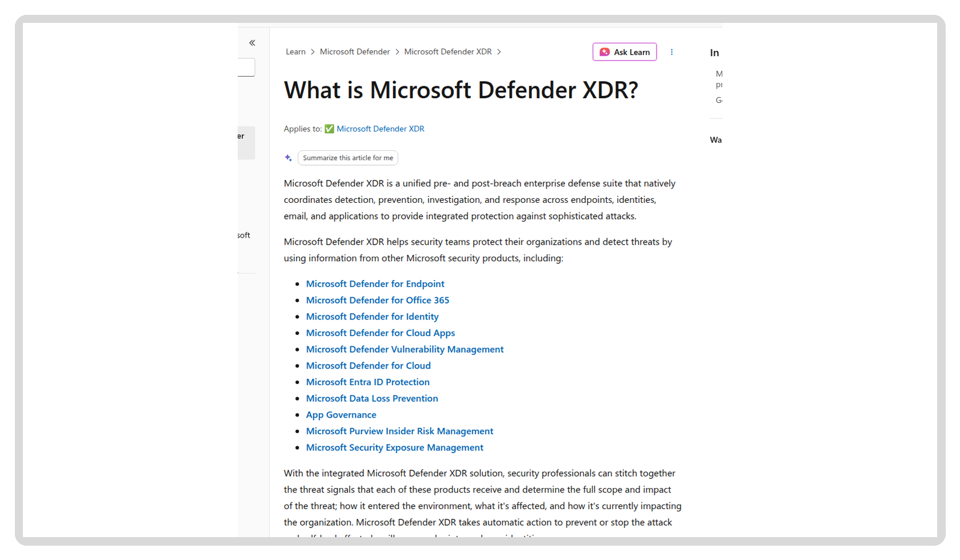This screenshot has height=560, width=960.
Task: Click the Ask Learn button
Action: 625,52
